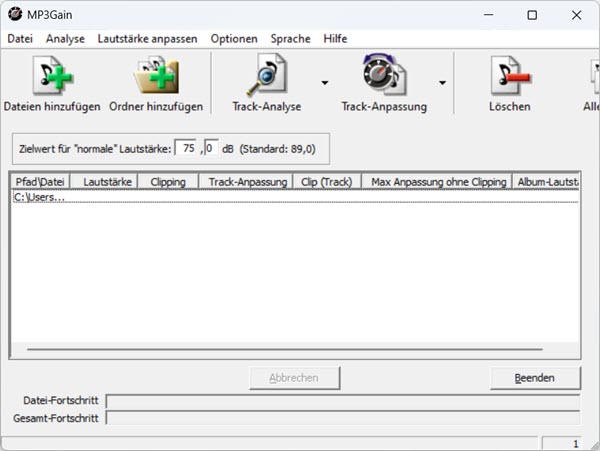Click the target volume field showing 75
The image size is (600, 451).
click(x=186, y=148)
